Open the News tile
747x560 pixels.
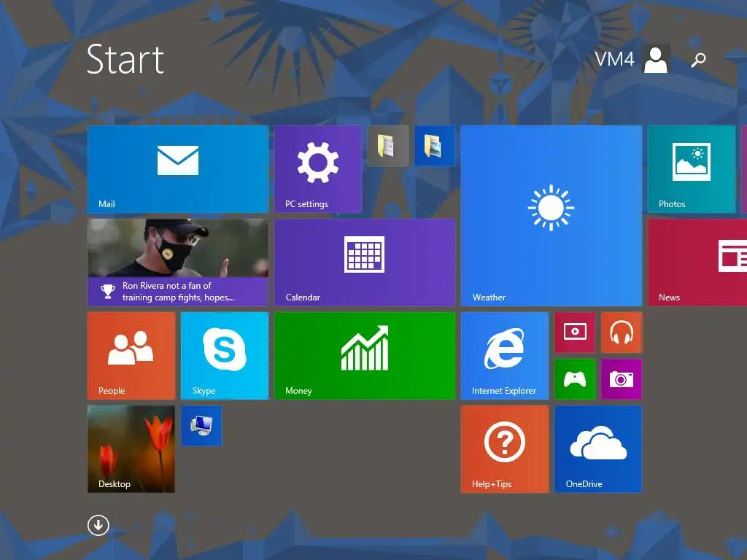point(697,262)
